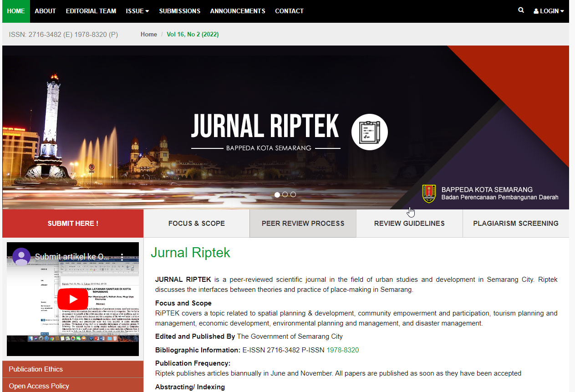This screenshot has width=575, height=392.
Task: Open the Peer Review Process tab
Action: 303,224
